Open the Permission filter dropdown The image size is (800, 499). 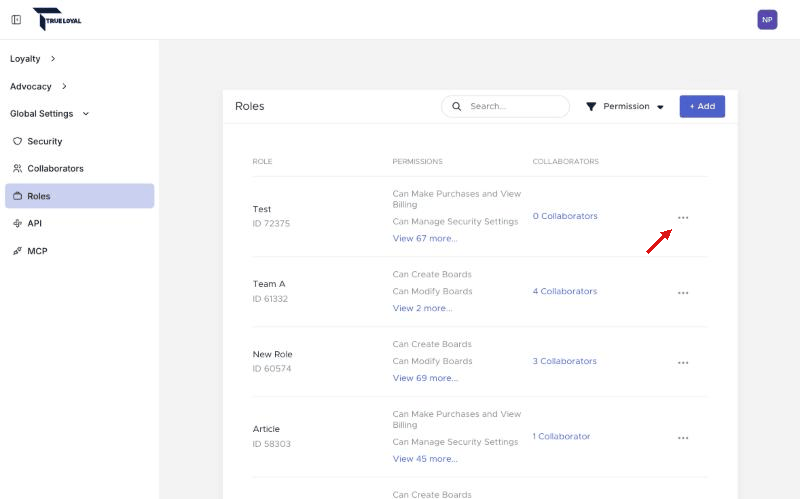click(625, 106)
